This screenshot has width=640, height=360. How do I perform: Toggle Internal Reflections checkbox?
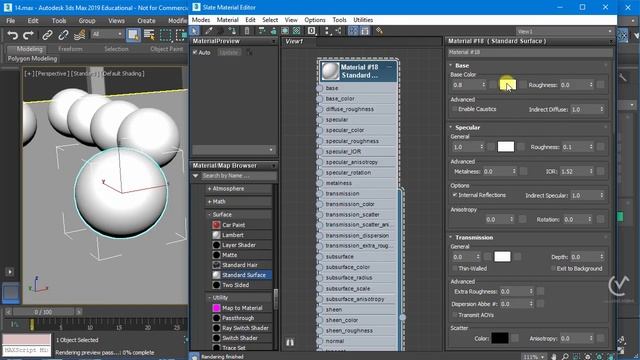click(454, 195)
